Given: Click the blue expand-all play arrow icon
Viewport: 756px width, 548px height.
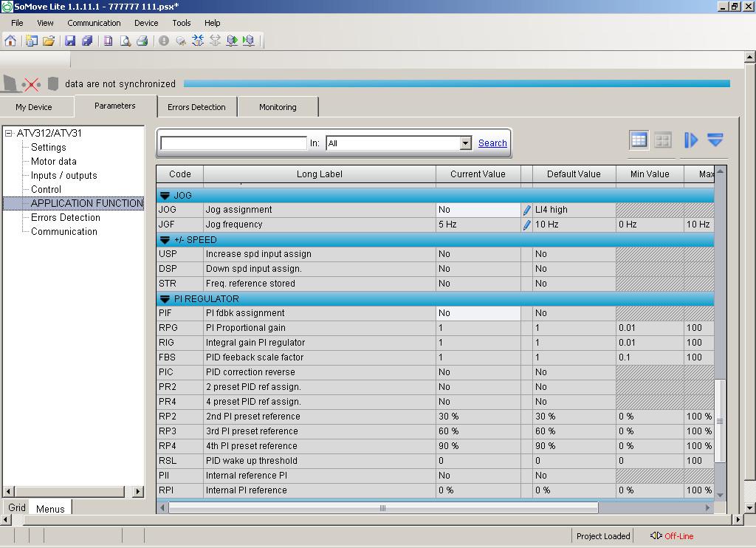Looking at the screenshot, I should pos(690,140).
